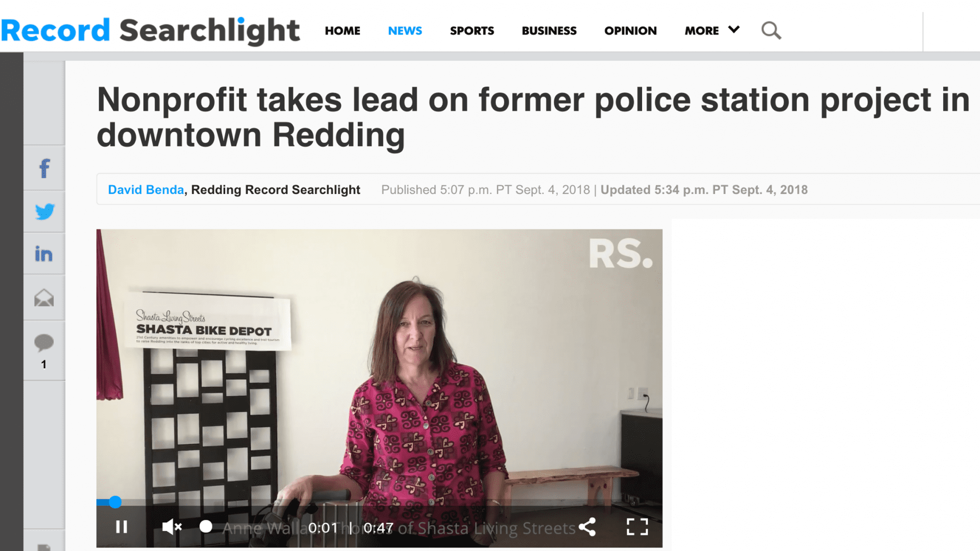Open the BUSINESS section
The height and width of the screenshot is (551, 980).
point(549,31)
